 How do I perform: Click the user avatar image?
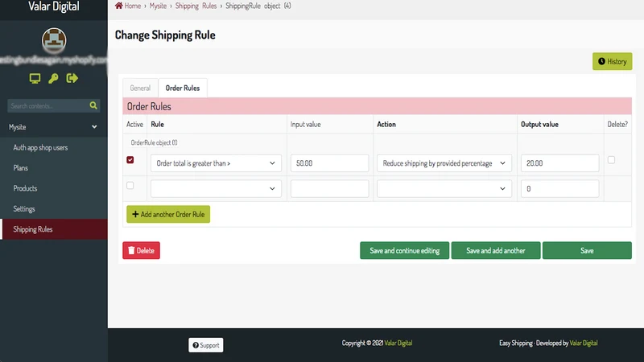54,40
